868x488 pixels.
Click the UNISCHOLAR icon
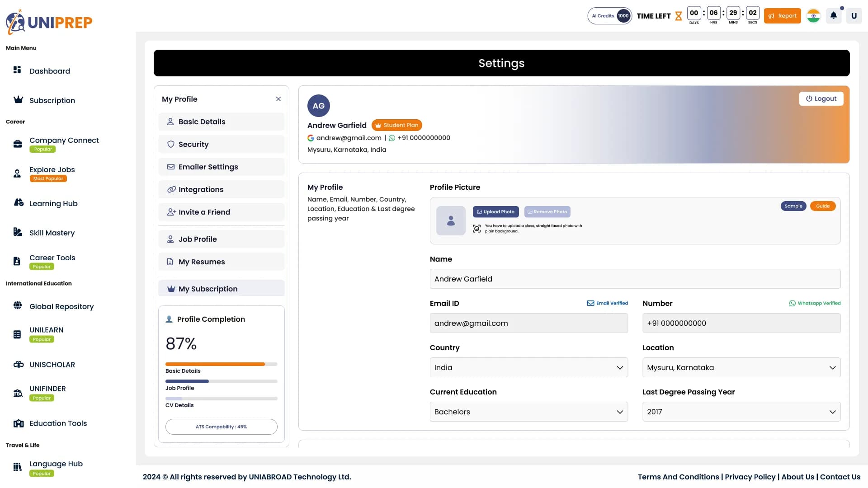tap(19, 364)
